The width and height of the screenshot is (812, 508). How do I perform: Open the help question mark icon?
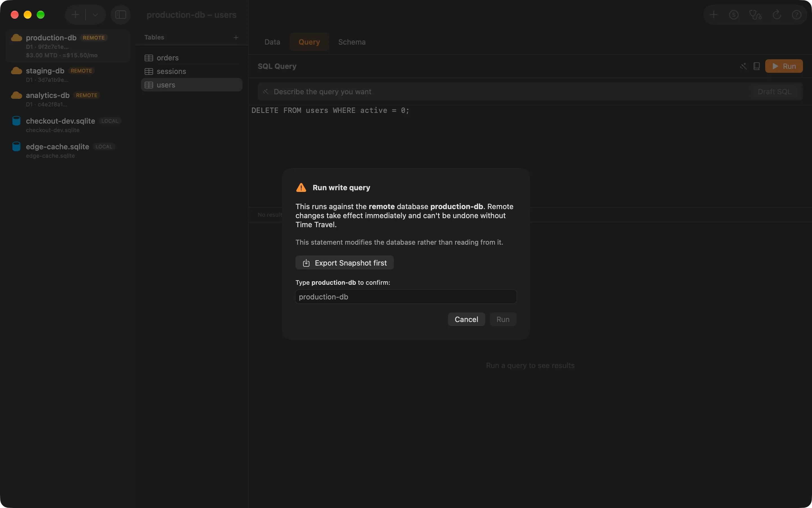(796, 15)
